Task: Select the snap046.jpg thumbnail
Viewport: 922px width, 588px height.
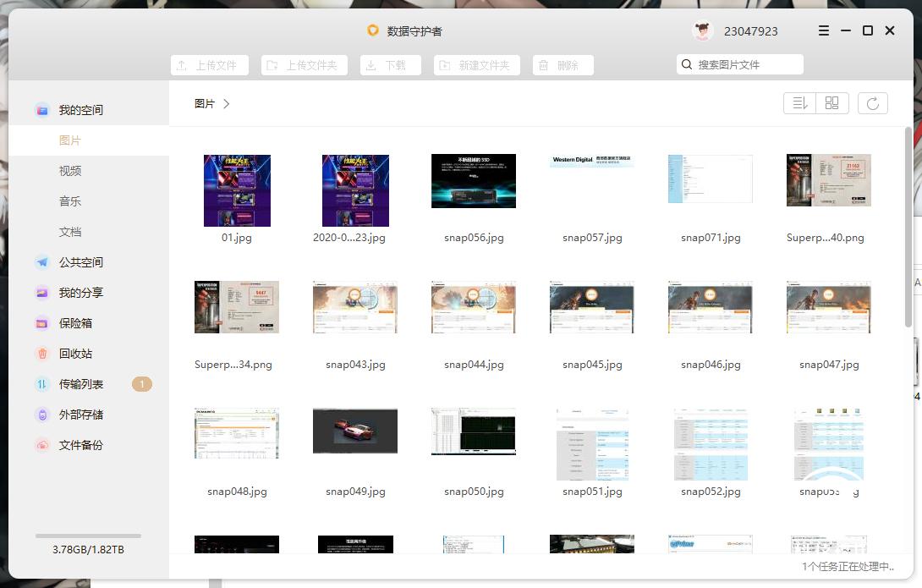Action: click(x=711, y=307)
